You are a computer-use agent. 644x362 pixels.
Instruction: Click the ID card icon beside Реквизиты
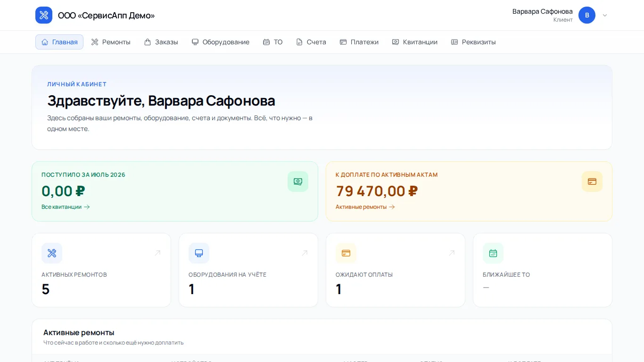454,42
